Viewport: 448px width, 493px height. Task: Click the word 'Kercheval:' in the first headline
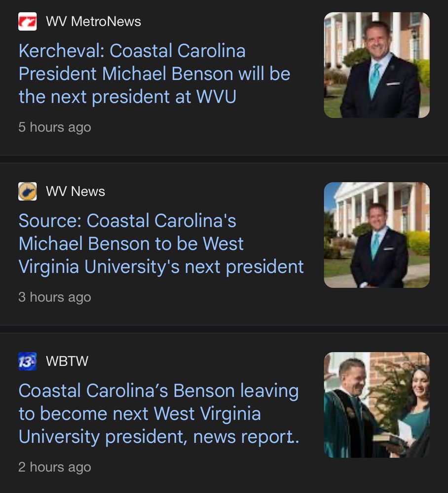[61, 51]
